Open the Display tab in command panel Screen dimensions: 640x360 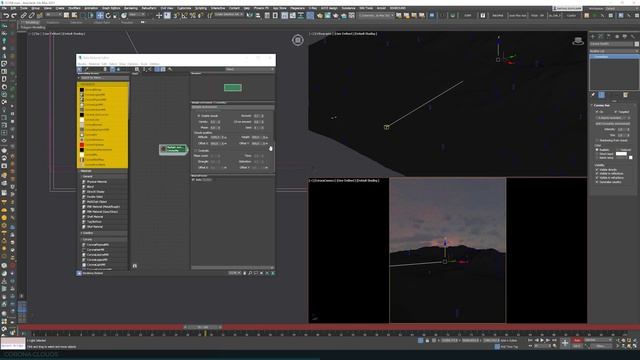pyautogui.click(x=624, y=36)
